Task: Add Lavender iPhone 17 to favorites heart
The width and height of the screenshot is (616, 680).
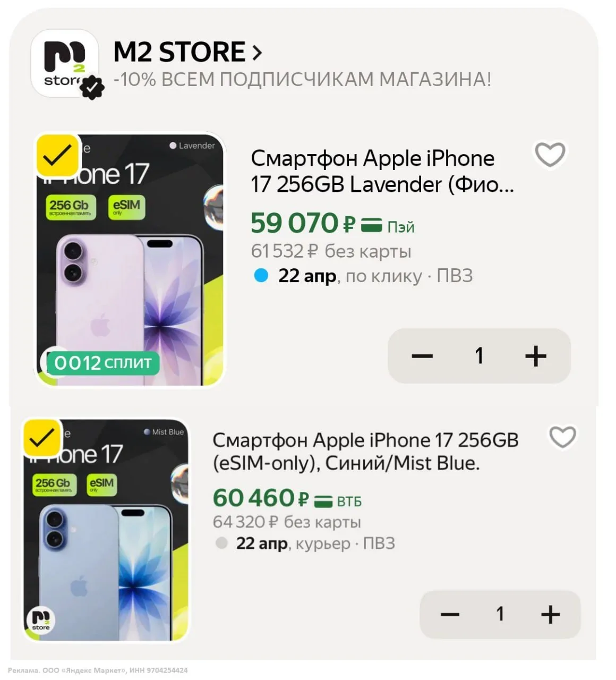Action: [550, 155]
